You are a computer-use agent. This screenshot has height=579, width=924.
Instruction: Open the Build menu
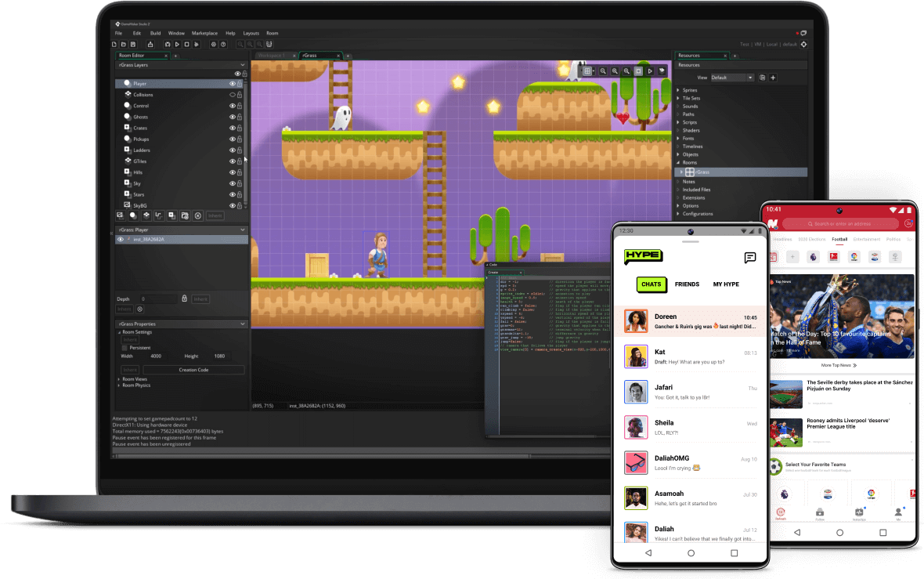pos(156,34)
